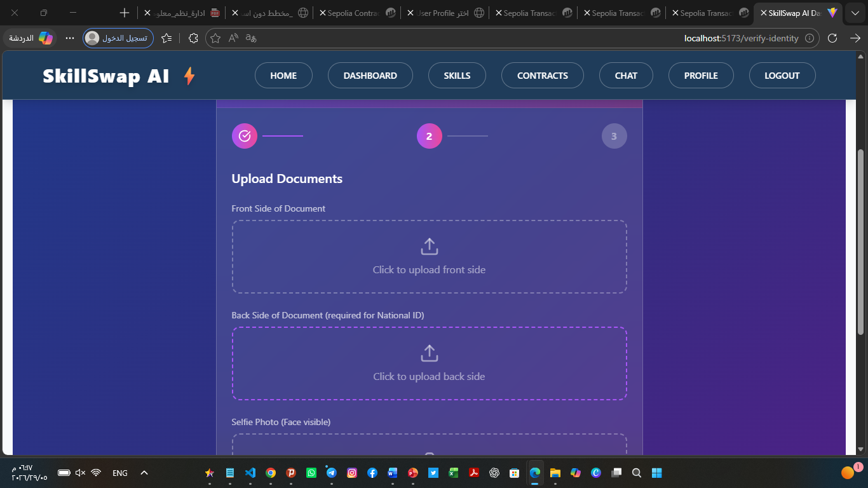Open Facebook from the taskbar
Image resolution: width=868 pixels, height=488 pixels.
coord(372,473)
